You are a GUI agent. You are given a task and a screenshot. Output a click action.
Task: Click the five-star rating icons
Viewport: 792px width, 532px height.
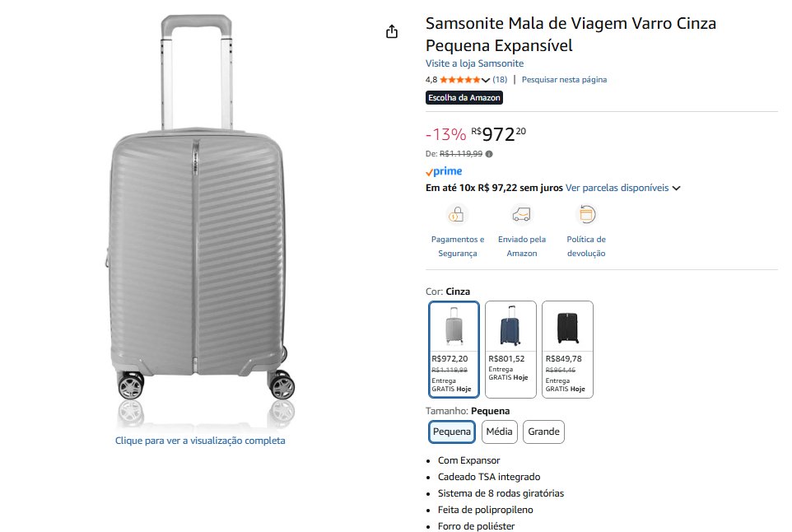[459, 80]
